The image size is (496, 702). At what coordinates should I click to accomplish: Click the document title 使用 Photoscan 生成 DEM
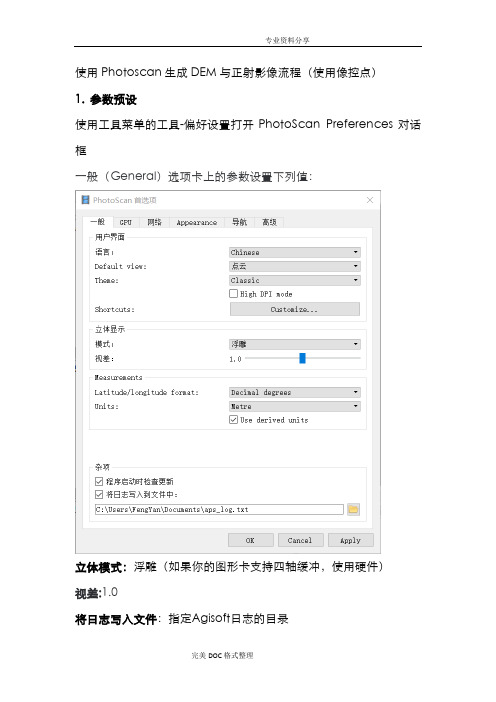tap(225, 72)
